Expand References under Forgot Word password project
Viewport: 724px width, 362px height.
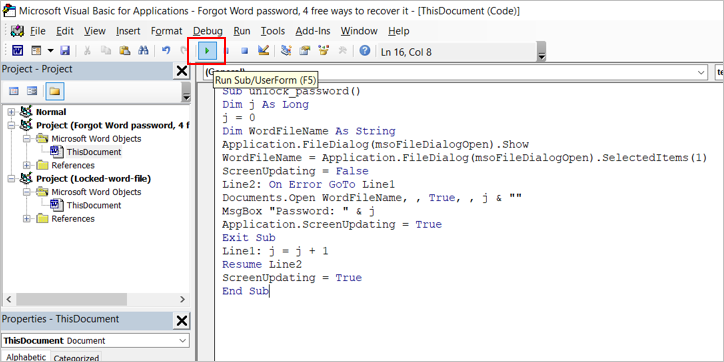coord(27,165)
